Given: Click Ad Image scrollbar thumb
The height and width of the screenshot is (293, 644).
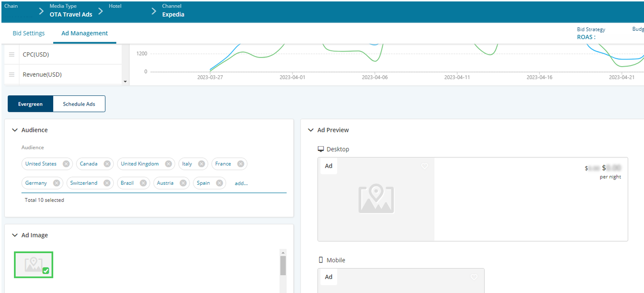Looking at the screenshot, I should click(x=283, y=266).
